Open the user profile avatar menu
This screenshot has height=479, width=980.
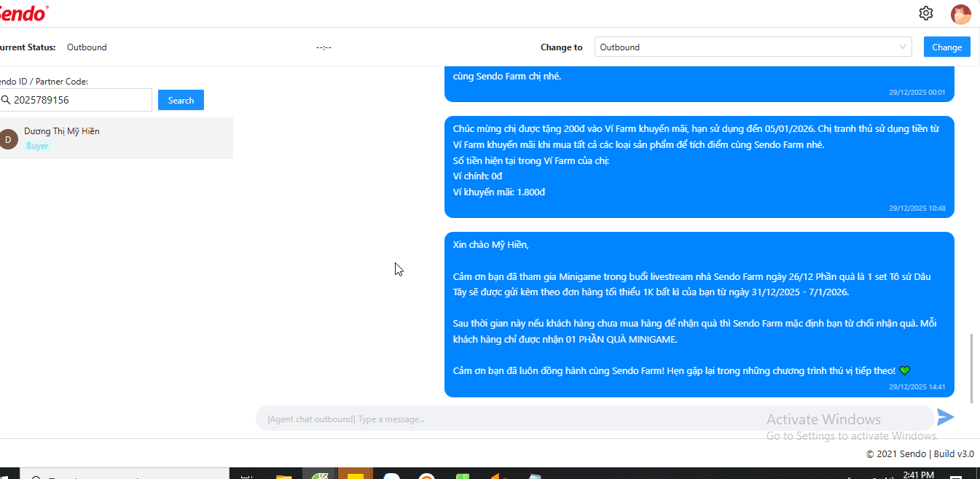(960, 14)
